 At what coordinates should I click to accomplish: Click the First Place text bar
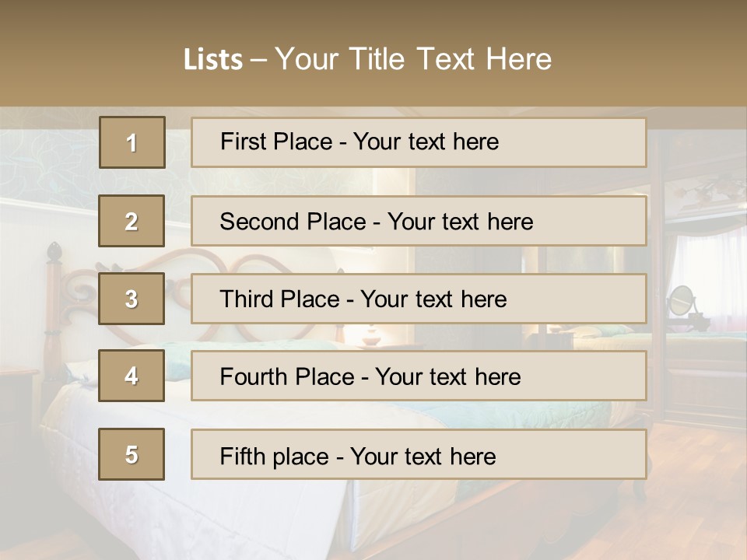(419, 142)
